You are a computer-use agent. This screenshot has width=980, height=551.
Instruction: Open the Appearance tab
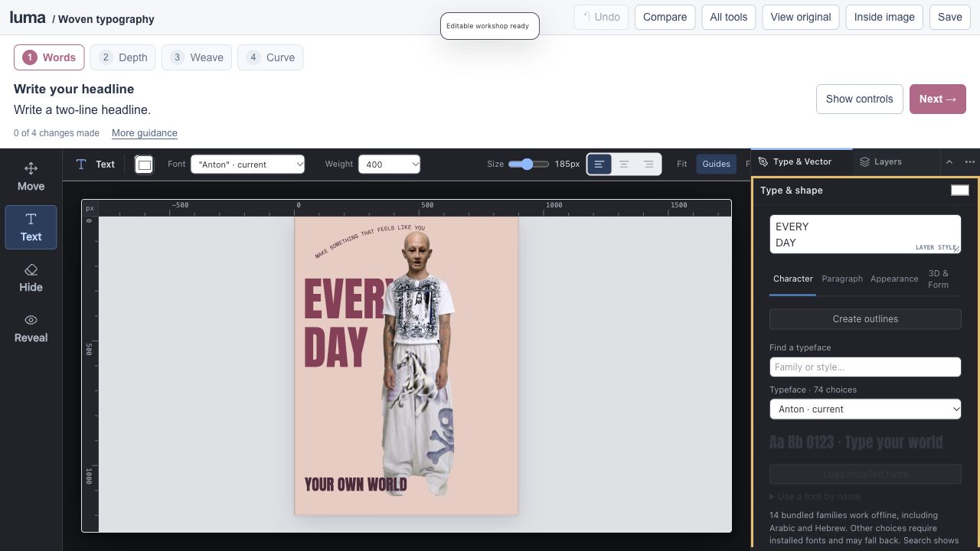(x=894, y=279)
